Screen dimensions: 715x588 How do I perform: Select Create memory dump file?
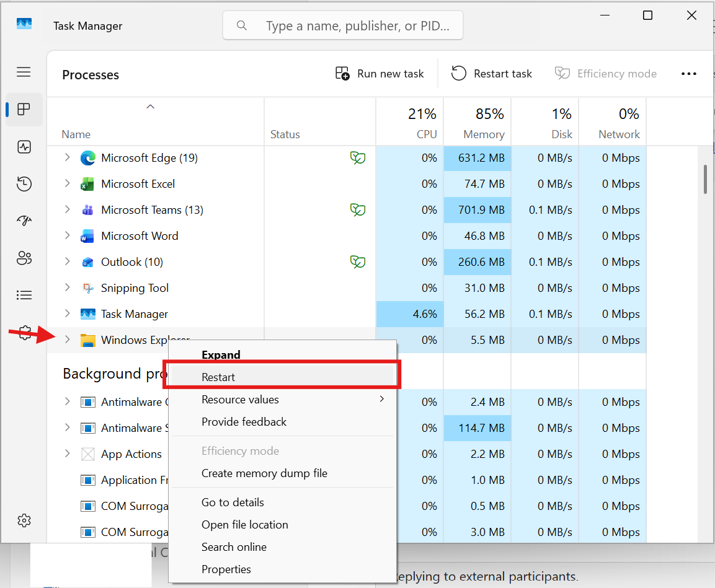[x=282, y=473]
